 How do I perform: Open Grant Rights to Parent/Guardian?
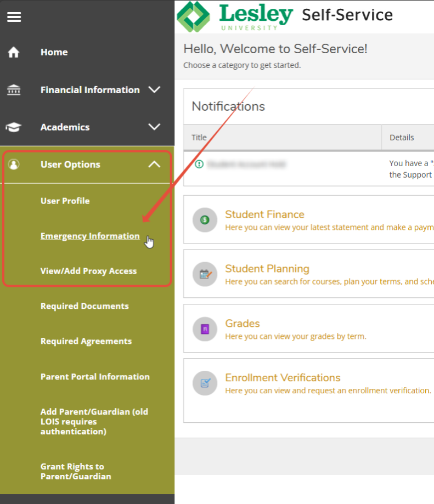(x=76, y=471)
